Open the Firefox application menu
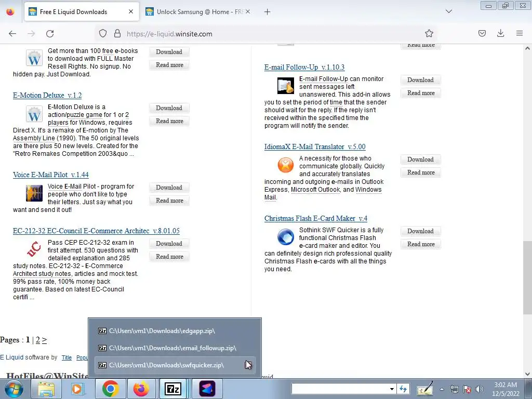 point(520,33)
